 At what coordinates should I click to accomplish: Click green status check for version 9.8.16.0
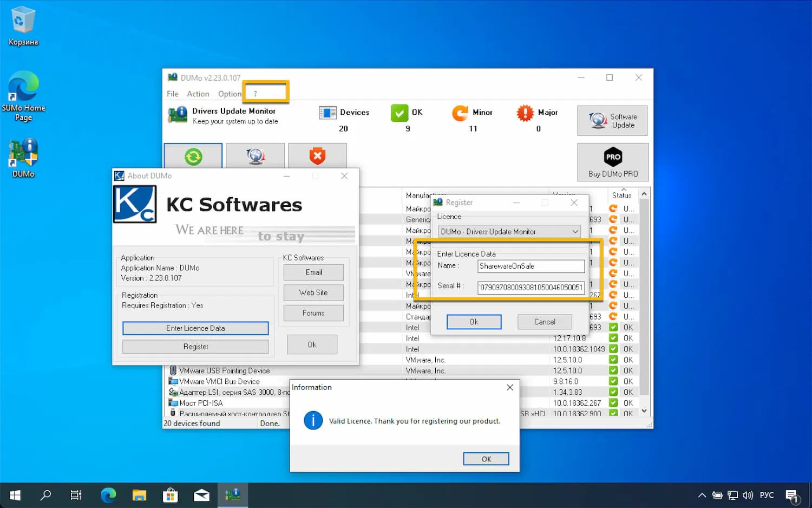pos(613,381)
